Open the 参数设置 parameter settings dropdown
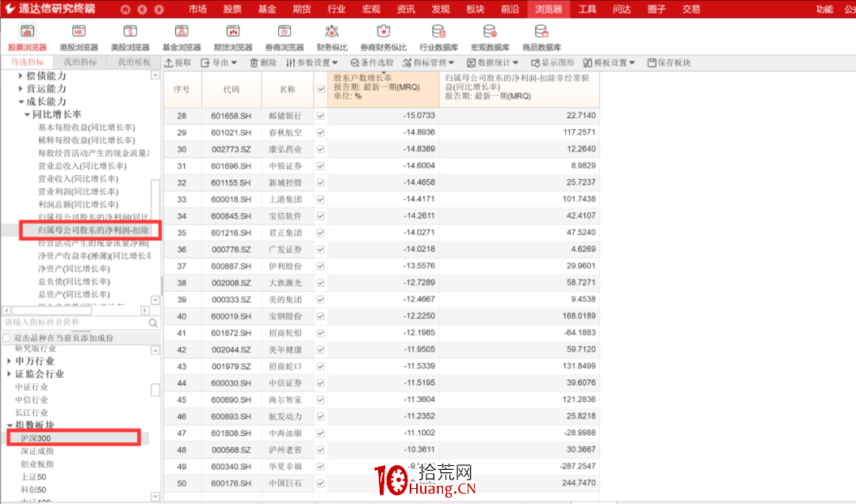 tap(312, 63)
